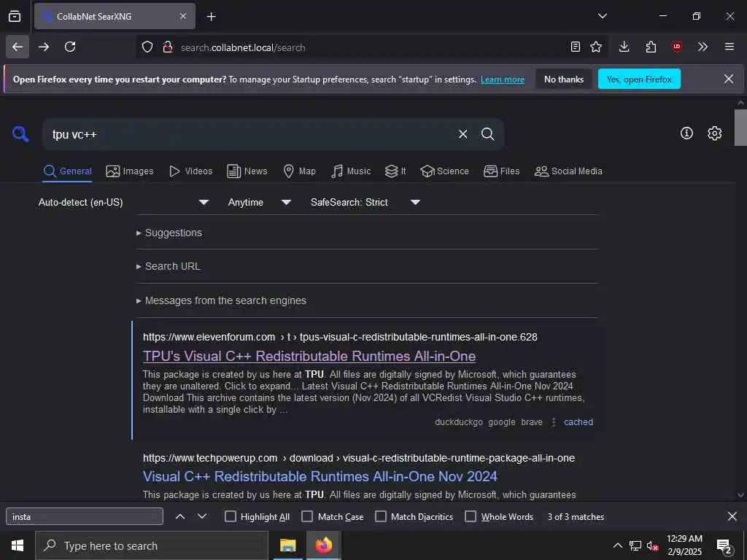List all tabs dropdown arrow

[x=602, y=16]
